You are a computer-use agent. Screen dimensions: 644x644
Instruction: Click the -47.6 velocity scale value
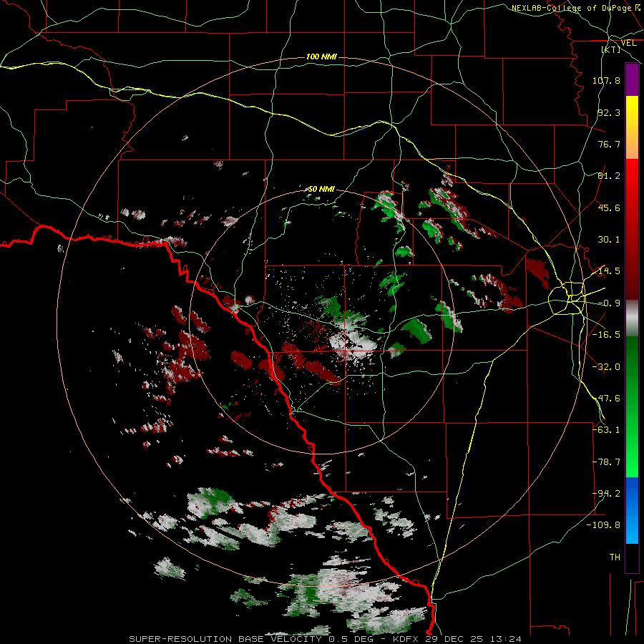pyautogui.click(x=606, y=399)
